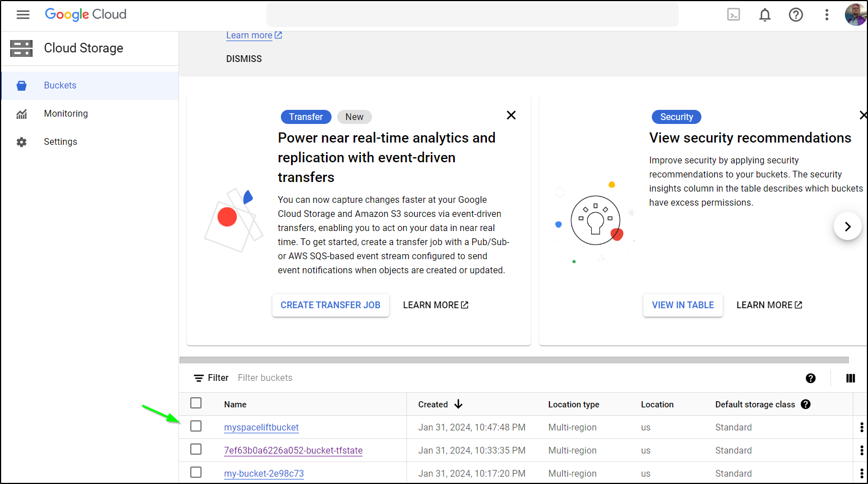The height and width of the screenshot is (484, 868).
Task: Open the user account avatar
Action: [856, 15]
